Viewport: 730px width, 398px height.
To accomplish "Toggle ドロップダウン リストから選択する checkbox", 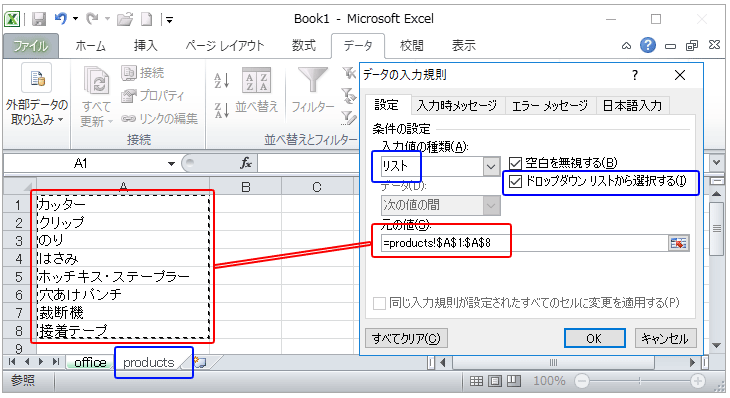I will (515, 182).
